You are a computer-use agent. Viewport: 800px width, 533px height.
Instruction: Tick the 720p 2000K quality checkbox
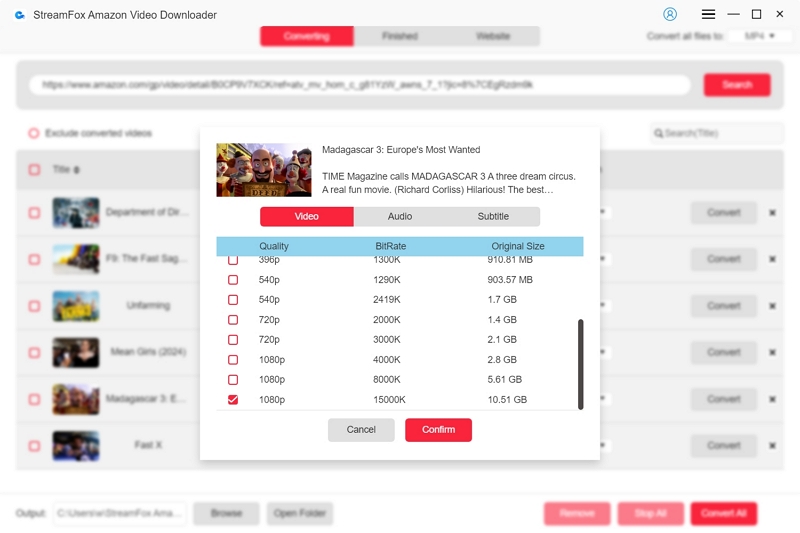[233, 320]
